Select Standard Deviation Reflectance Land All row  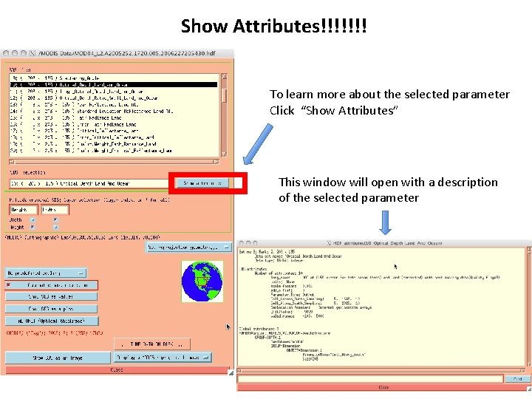coord(114,111)
